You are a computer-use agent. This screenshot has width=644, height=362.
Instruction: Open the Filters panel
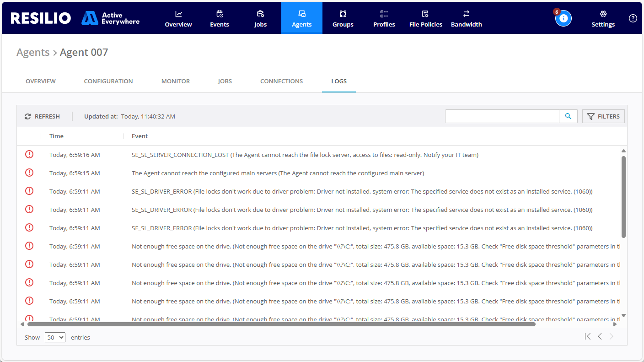[603, 116]
